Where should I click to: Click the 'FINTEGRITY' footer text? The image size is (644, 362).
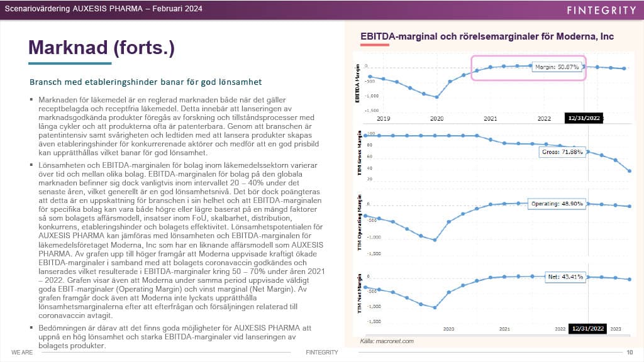coord(322,352)
